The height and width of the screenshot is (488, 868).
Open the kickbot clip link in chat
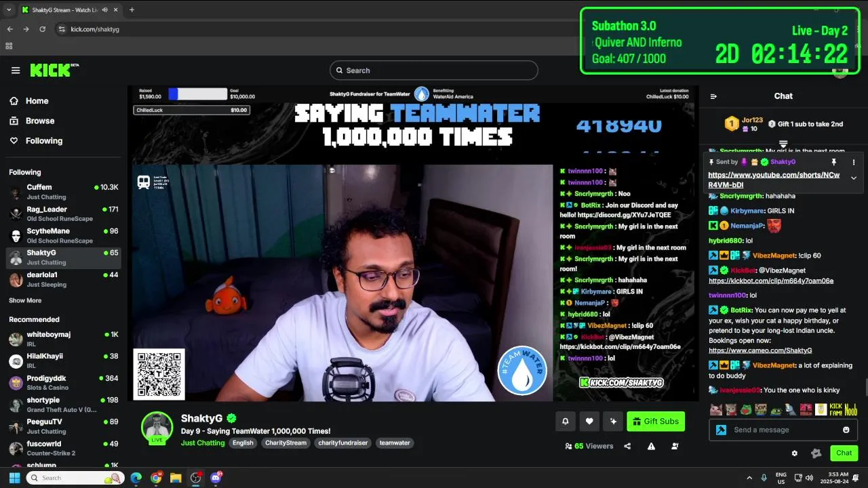point(771,281)
